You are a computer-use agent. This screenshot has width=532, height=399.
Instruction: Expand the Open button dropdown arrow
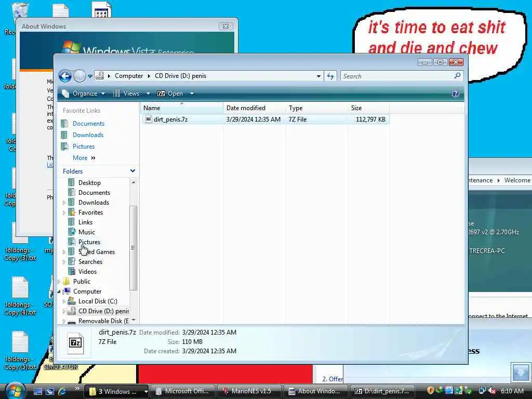point(192,94)
